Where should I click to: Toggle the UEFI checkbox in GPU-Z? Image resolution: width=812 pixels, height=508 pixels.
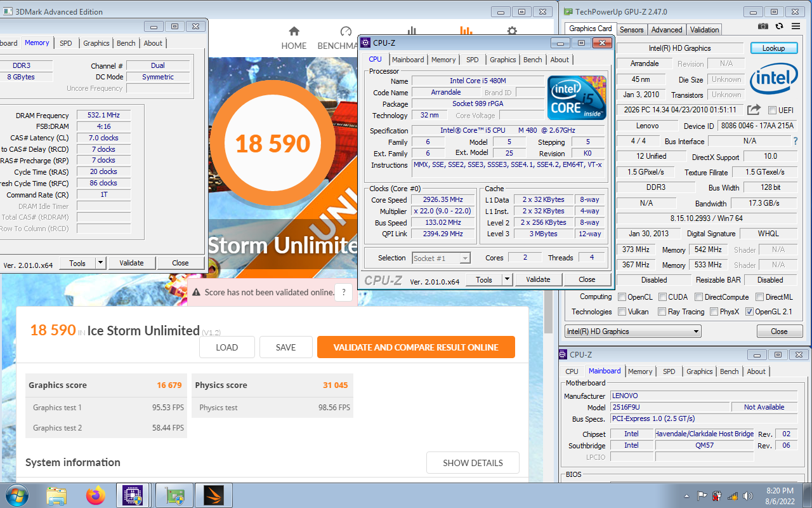[x=772, y=110]
